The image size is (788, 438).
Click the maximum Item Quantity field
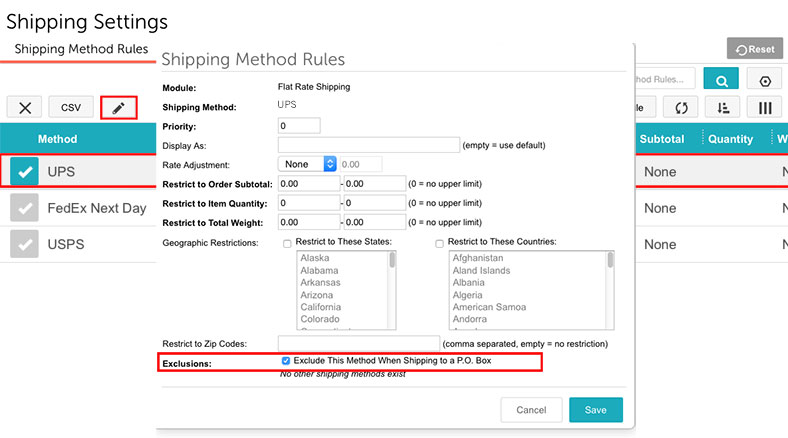pos(374,203)
